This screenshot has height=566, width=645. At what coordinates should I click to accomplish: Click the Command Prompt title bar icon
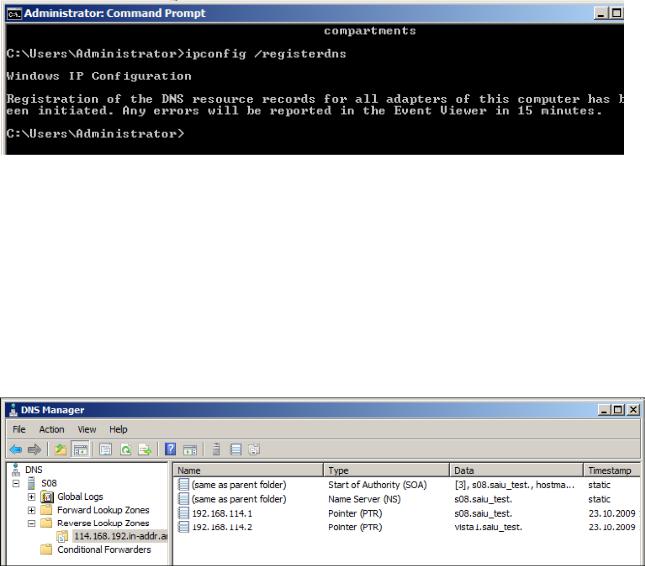pos(14,14)
